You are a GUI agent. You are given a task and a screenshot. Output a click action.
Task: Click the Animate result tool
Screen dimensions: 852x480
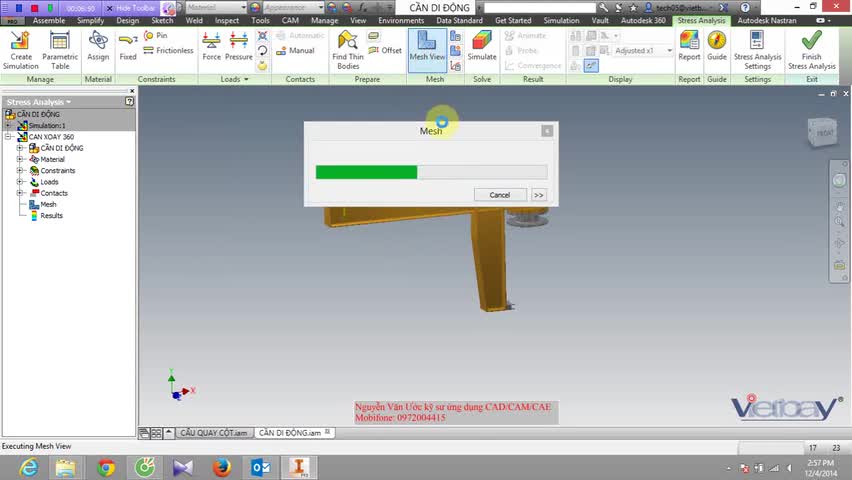pos(525,35)
